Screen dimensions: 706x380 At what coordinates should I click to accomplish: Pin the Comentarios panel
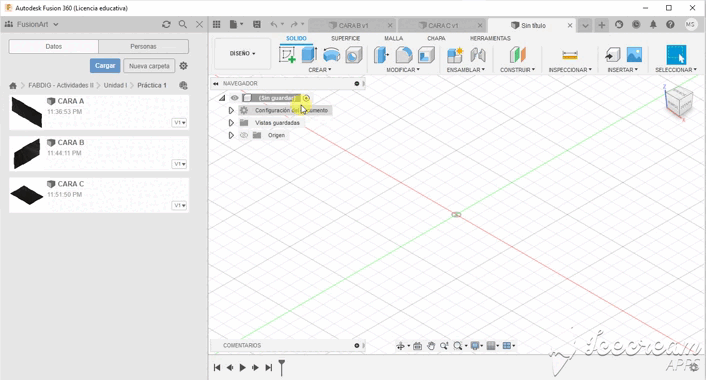(357, 345)
